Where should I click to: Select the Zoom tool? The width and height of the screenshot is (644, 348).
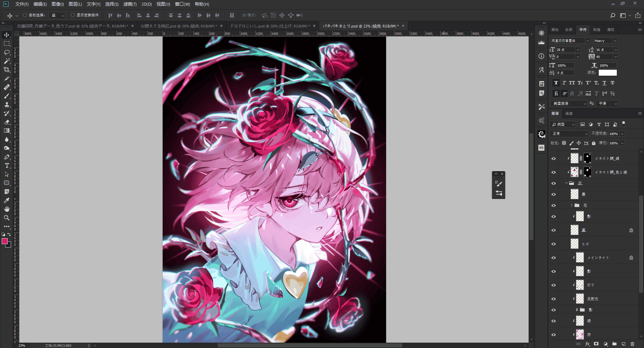(x=7, y=218)
